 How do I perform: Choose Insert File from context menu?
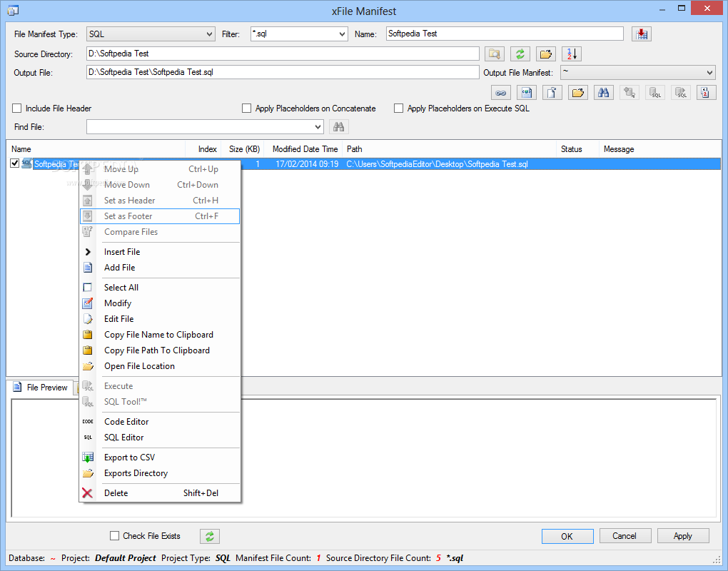pos(160,252)
